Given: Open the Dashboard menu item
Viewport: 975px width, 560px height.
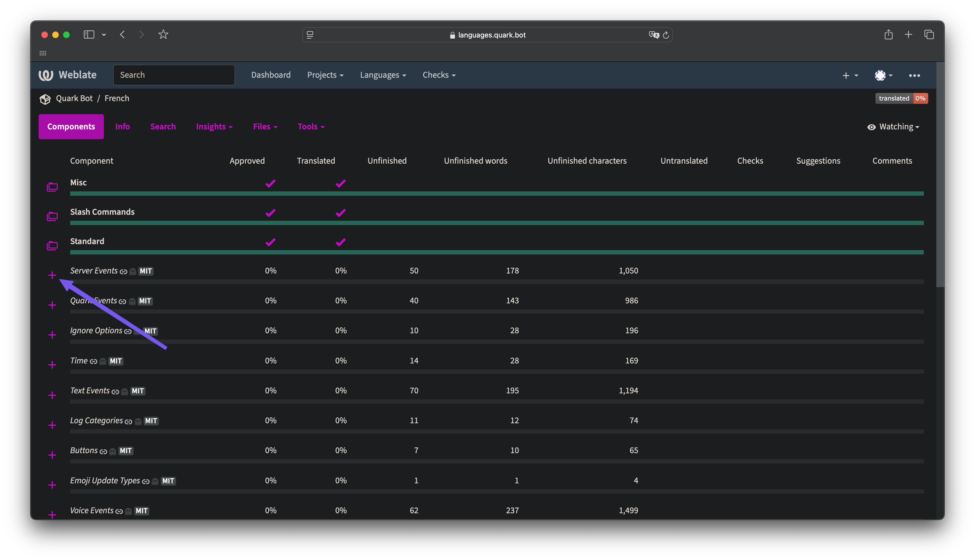Looking at the screenshot, I should [x=270, y=75].
